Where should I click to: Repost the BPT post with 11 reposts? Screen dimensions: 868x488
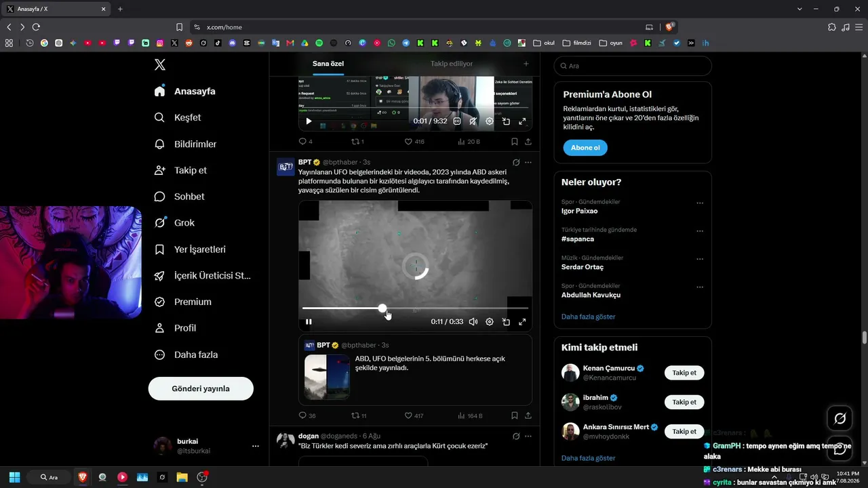coord(358,415)
